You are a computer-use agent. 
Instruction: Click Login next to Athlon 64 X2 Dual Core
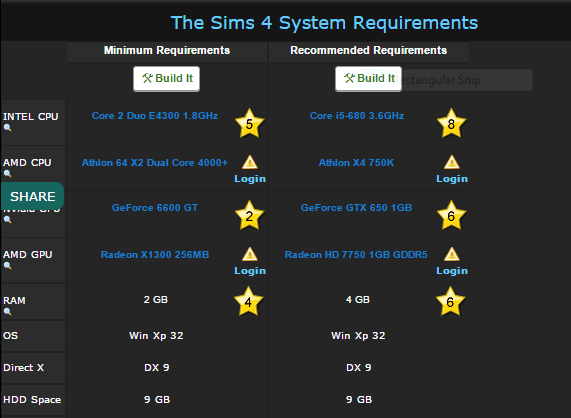coord(250,179)
